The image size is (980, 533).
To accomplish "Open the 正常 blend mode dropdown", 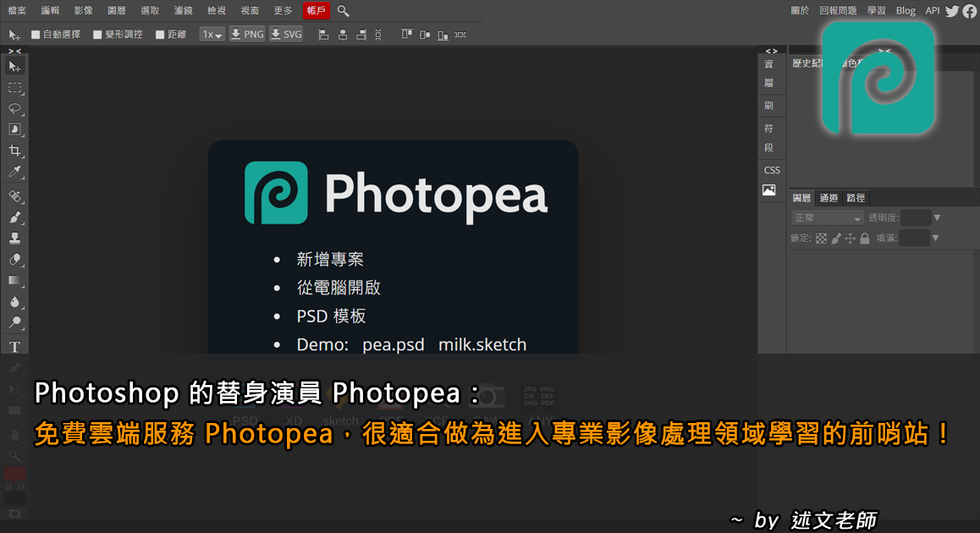I will (828, 217).
